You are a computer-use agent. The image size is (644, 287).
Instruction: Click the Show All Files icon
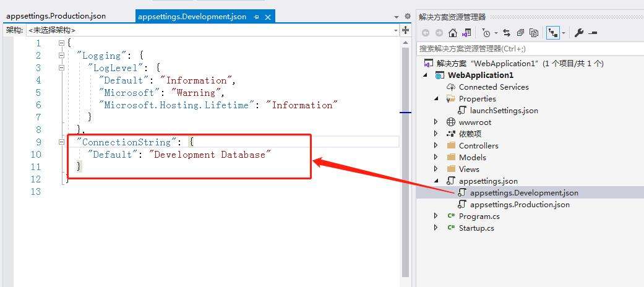[x=534, y=33]
